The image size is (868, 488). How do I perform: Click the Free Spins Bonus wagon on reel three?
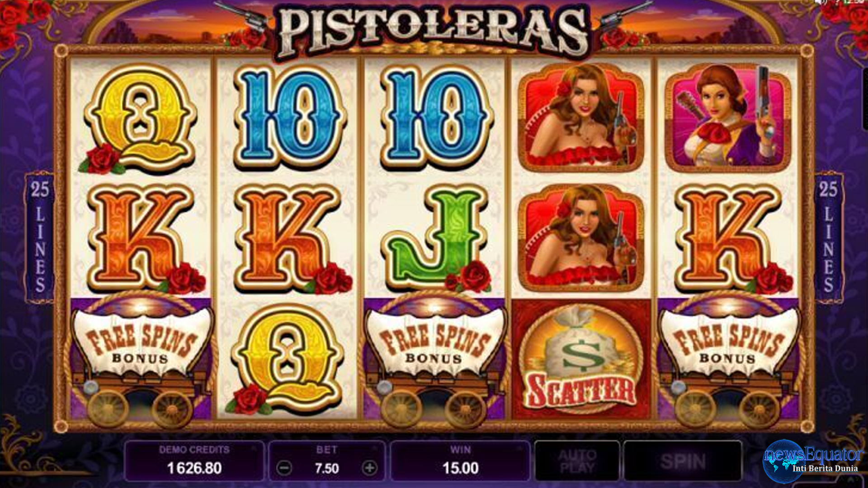point(434,360)
